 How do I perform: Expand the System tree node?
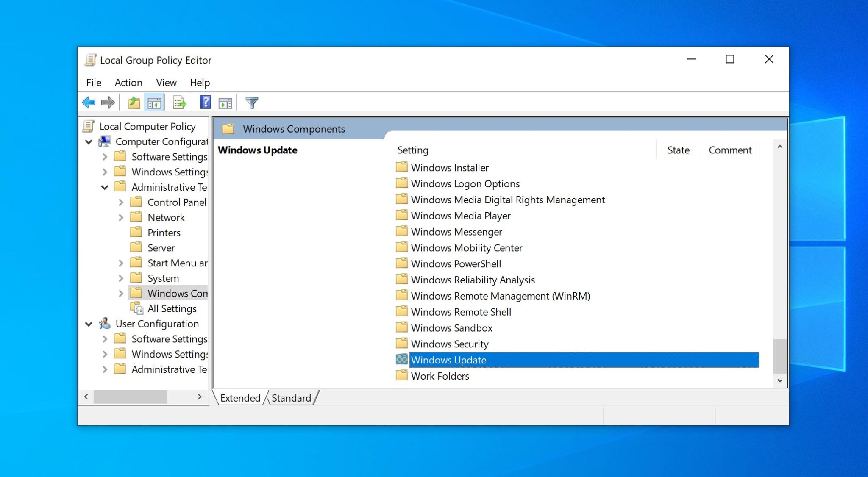pos(121,278)
